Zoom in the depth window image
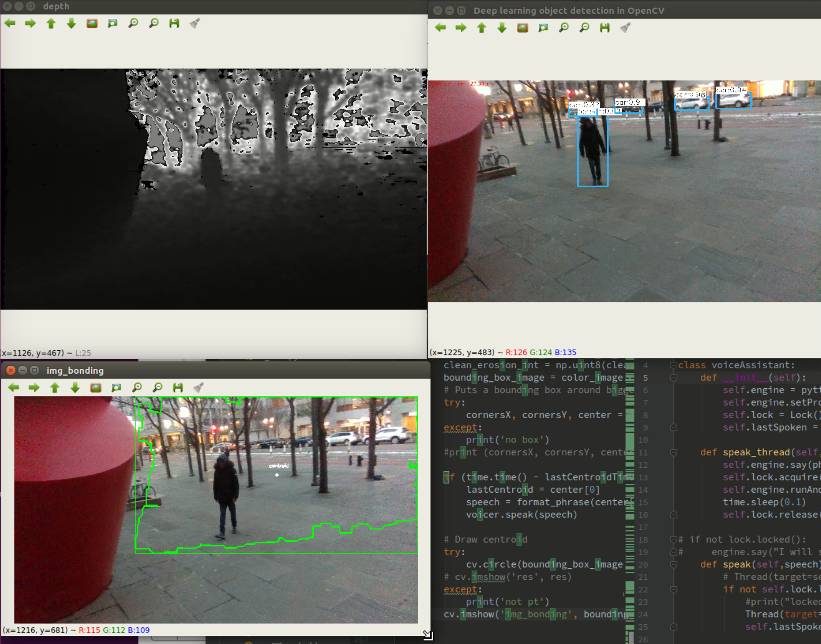 (x=133, y=24)
